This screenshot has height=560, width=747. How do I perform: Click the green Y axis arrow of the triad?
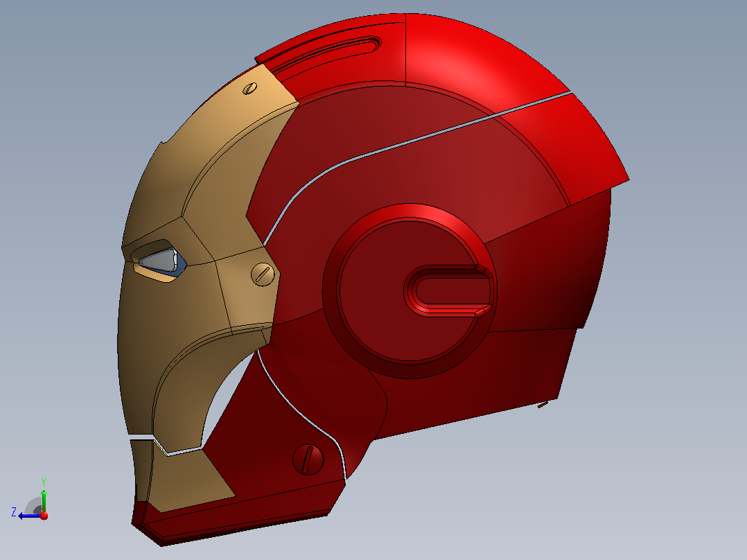[44, 500]
